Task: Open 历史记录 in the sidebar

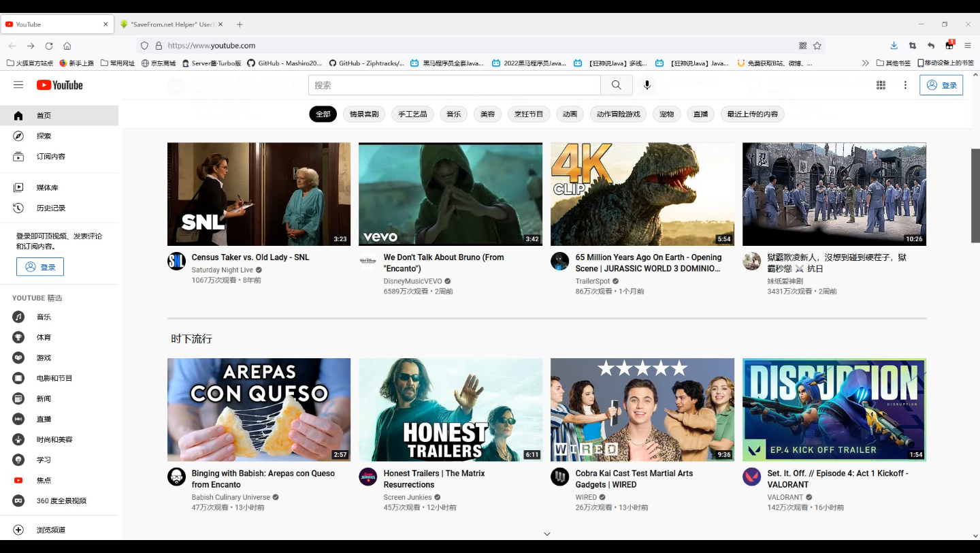Action: [x=59, y=208]
